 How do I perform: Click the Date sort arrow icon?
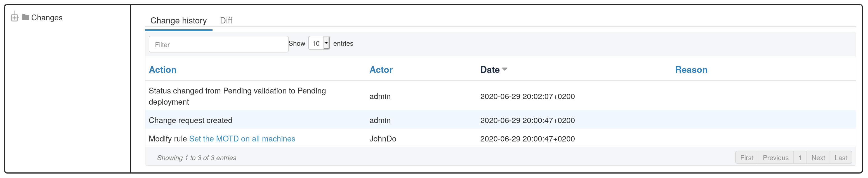click(504, 69)
